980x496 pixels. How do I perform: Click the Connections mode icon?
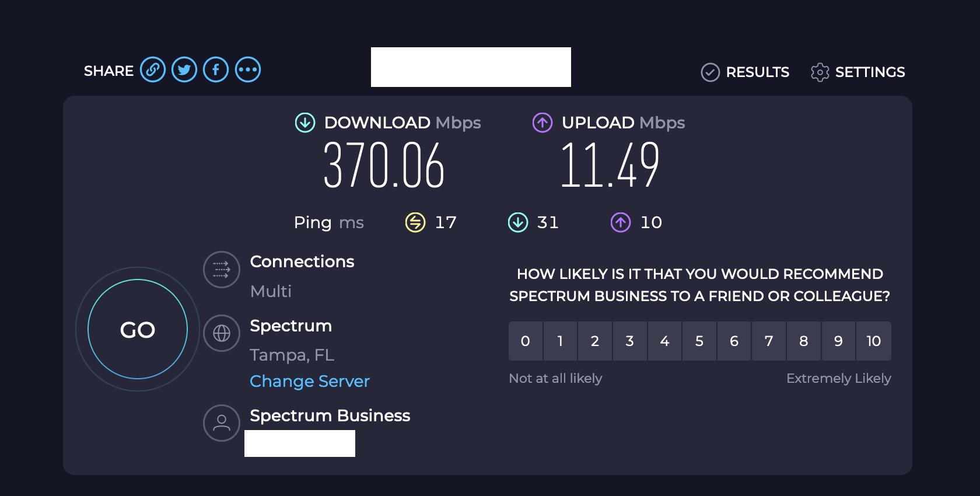[x=222, y=270]
